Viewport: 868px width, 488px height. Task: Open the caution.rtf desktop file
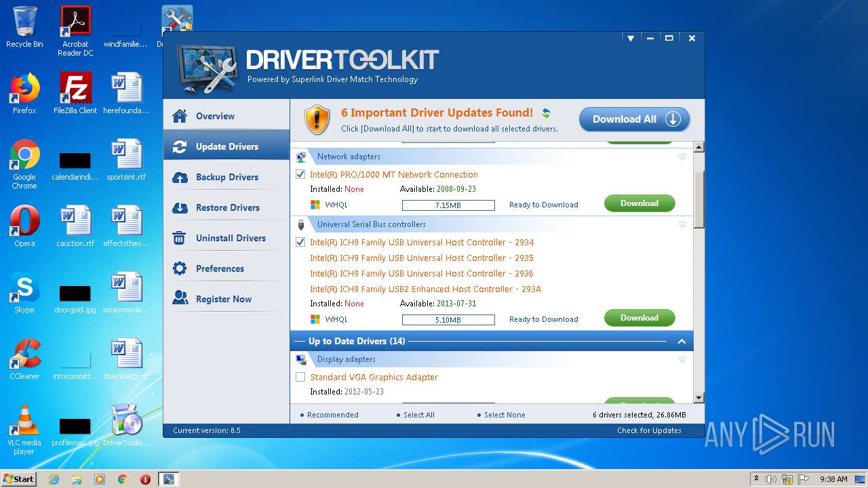(x=75, y=226)
